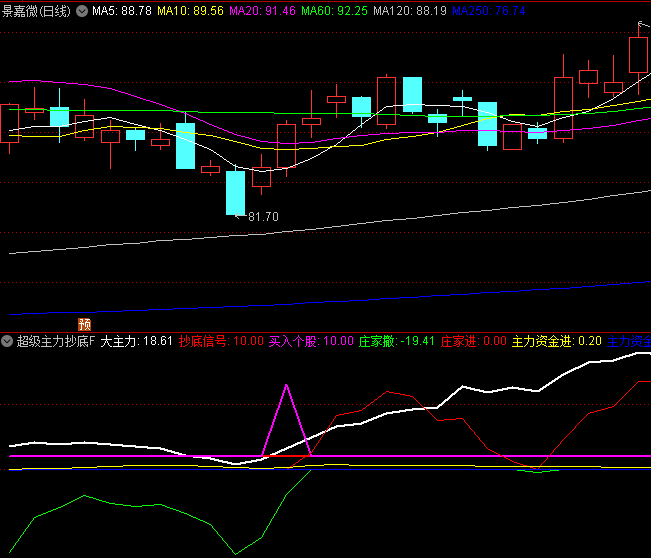
Task: Click the MA10: 89.56 label
Action: [190, 11]
